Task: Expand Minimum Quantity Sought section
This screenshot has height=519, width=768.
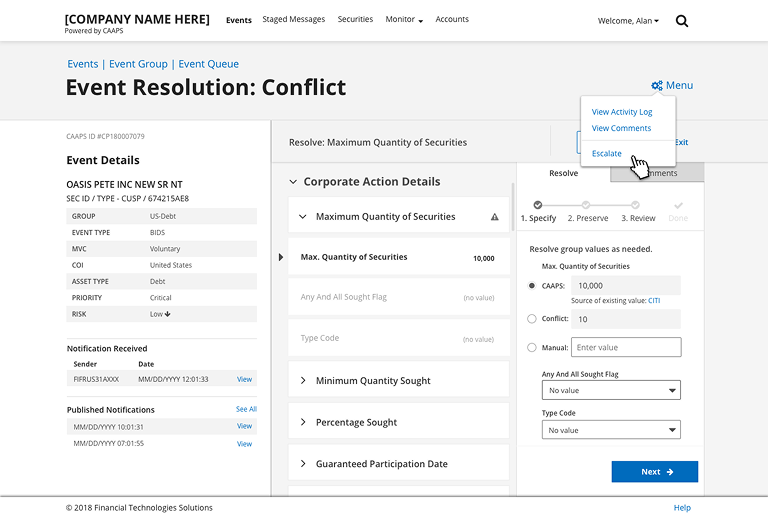Action: tap(303, 380)
